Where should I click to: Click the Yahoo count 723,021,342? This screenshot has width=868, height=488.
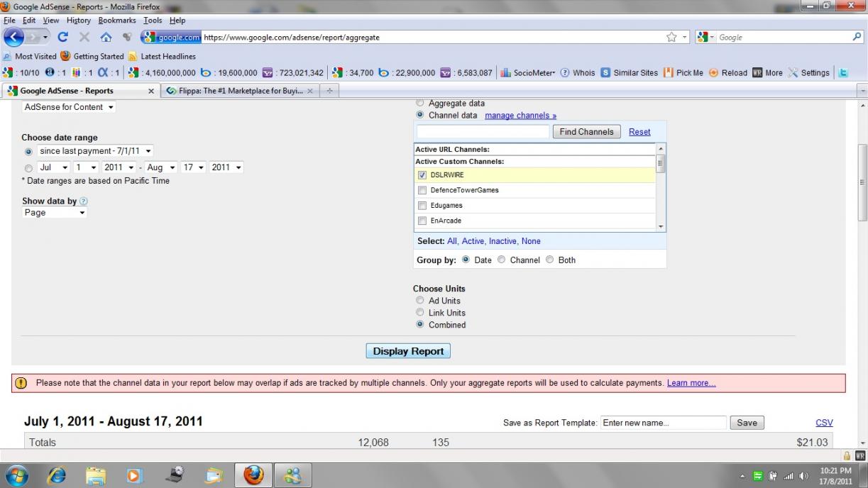292,72
